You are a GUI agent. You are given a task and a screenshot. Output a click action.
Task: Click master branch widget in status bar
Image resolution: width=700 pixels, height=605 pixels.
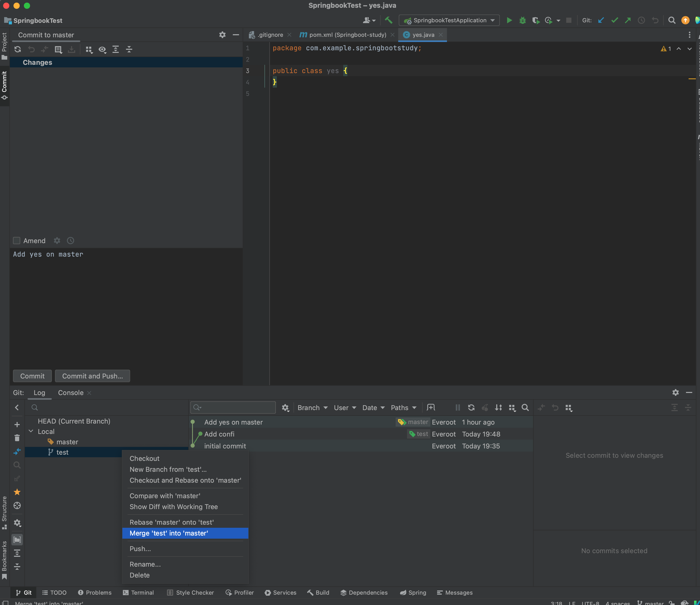click(x=650, y=603)
